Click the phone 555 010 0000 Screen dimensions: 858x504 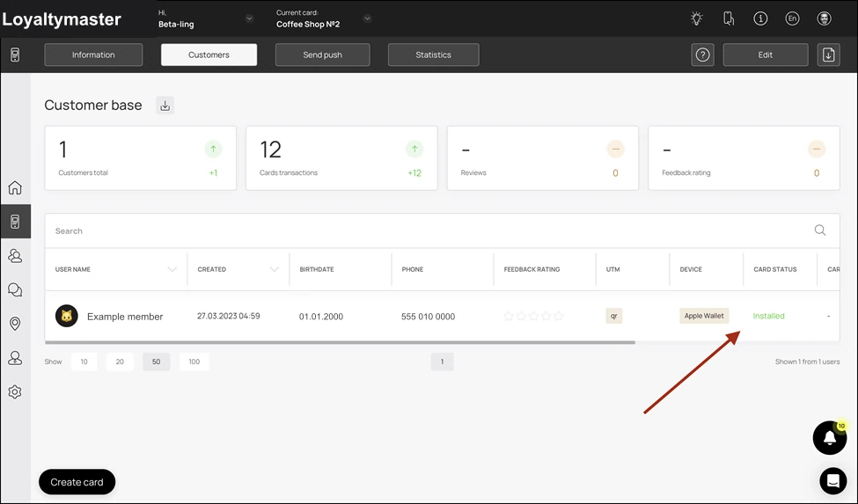click(428, 317)
